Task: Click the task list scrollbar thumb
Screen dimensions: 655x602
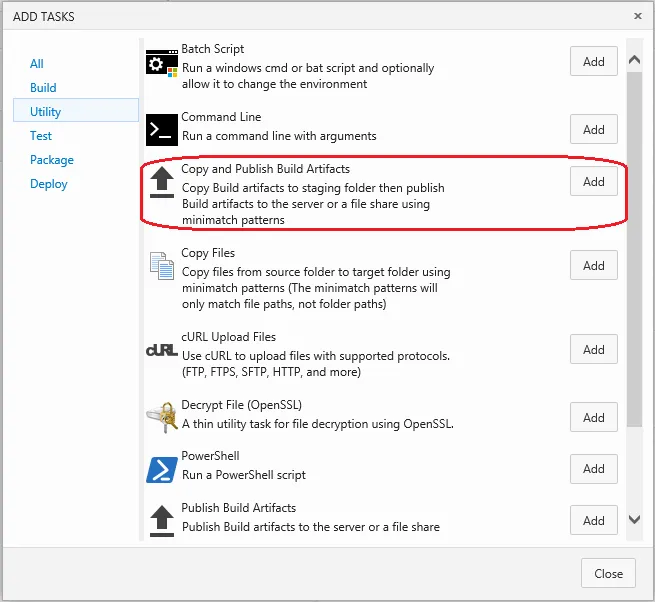Action: (635, 249)
